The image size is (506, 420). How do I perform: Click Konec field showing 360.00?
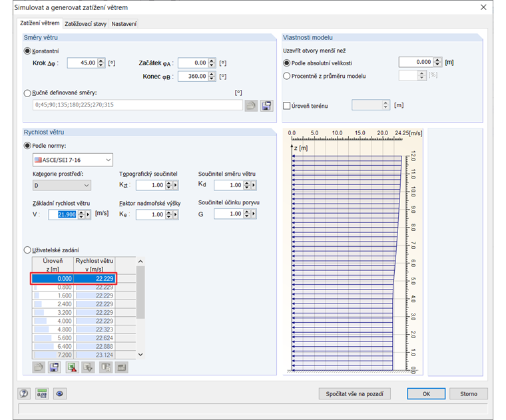point(193,77)
